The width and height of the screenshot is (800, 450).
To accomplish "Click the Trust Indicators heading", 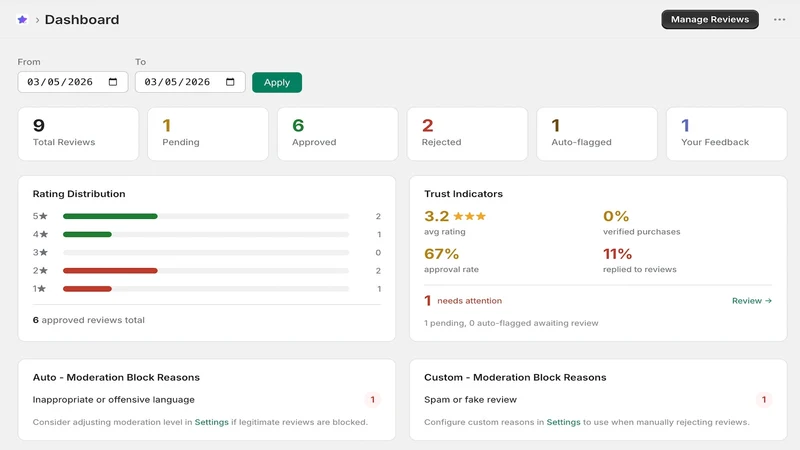I will [x=463, y=194].
